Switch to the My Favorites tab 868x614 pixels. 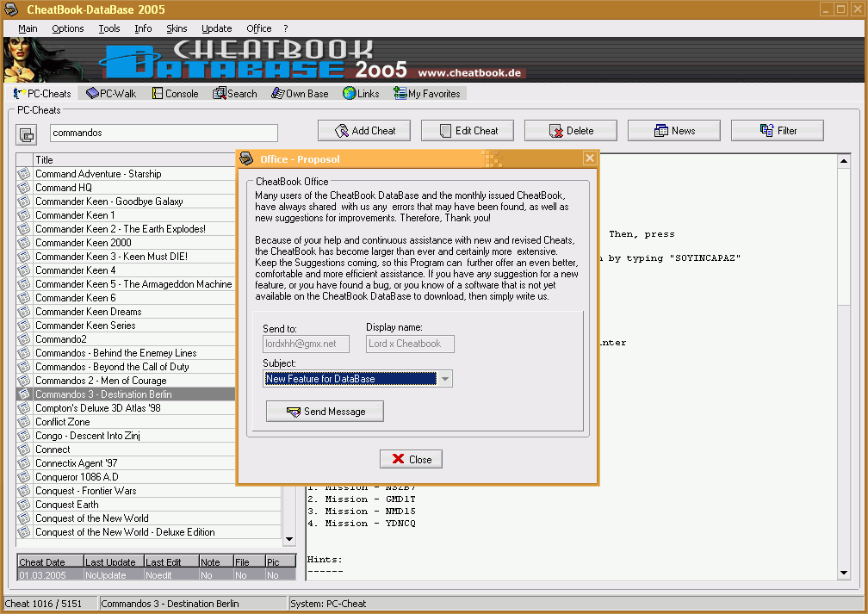click(427, 94)
